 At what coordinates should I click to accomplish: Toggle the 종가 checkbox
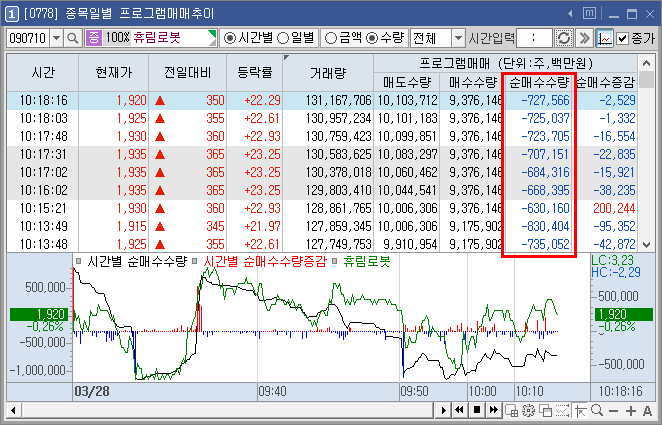point(622,38)
